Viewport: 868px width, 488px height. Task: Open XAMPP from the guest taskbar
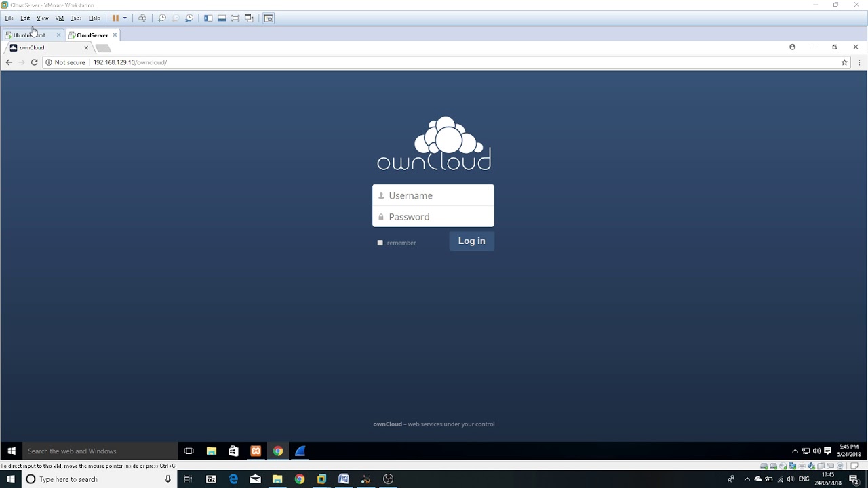pyautogui.click(x=256, y=451)
